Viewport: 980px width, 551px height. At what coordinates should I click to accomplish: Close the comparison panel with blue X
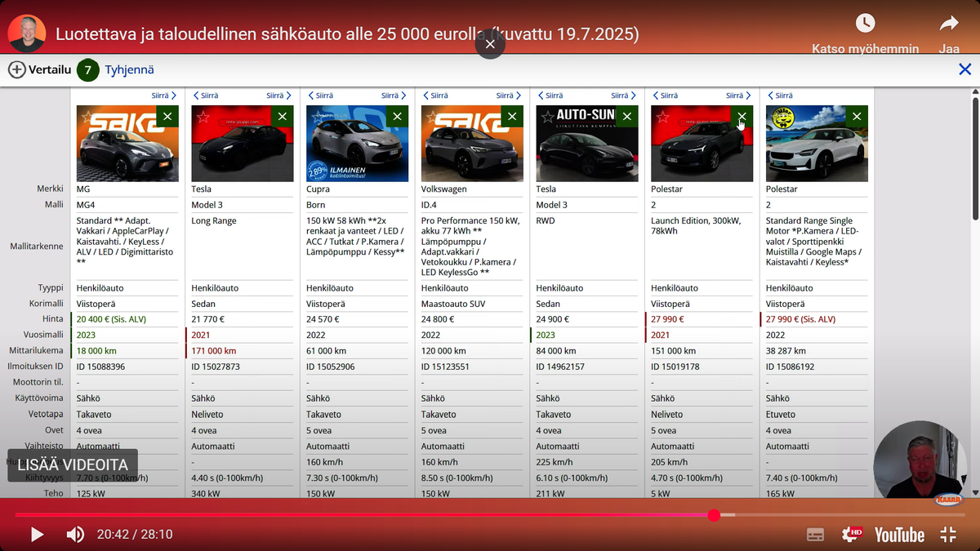tap(965, 69)
